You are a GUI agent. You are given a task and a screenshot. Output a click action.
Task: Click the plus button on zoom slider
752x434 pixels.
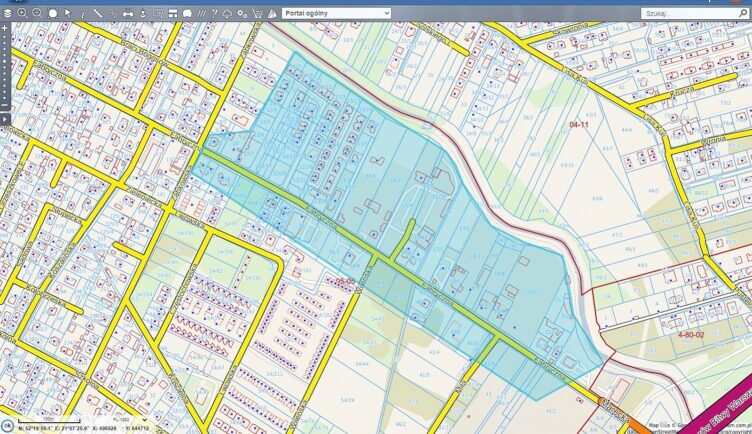coord(5,28)
